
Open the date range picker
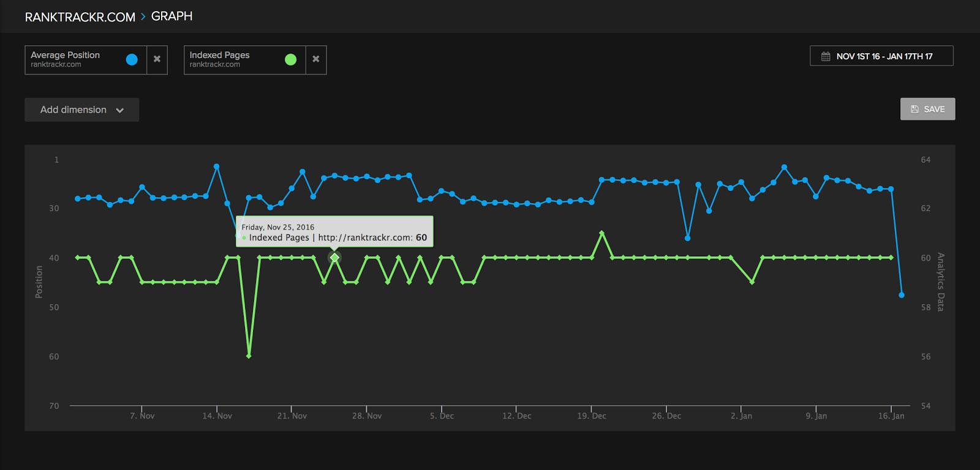(881, 56)
